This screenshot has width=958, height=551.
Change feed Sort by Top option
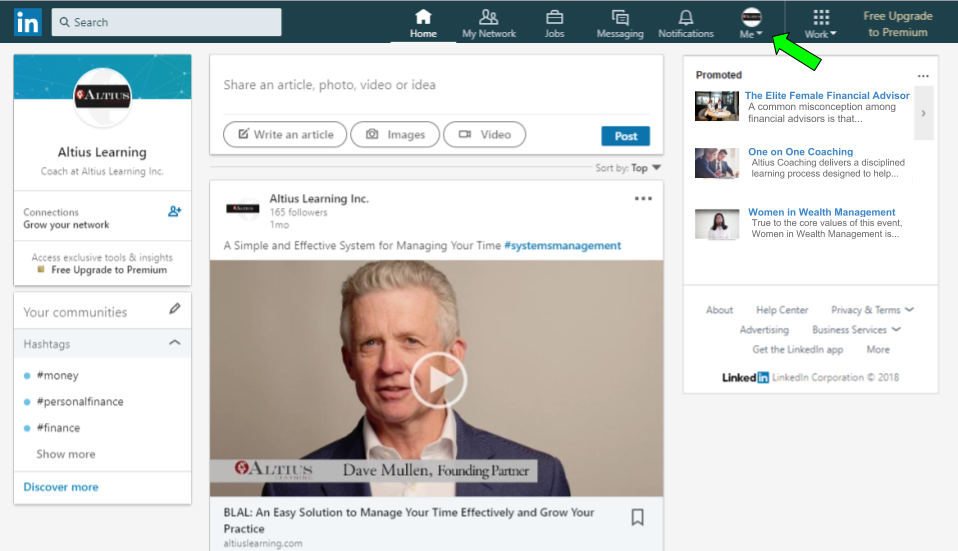click(x=645, y=168)
